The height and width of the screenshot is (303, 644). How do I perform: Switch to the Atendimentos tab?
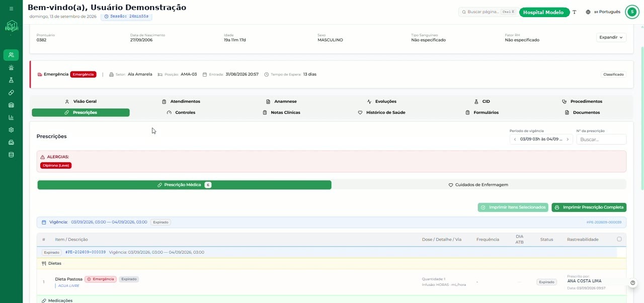tap(181, 102)
